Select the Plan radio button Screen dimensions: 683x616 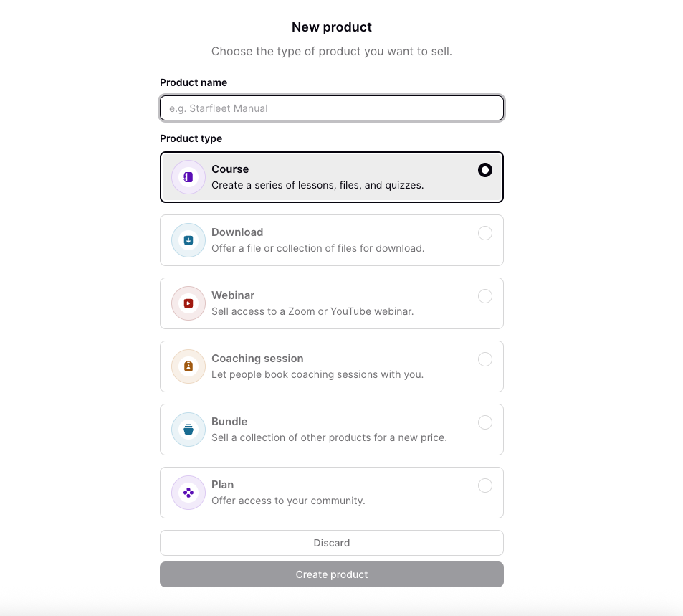[x=485, y=485]
